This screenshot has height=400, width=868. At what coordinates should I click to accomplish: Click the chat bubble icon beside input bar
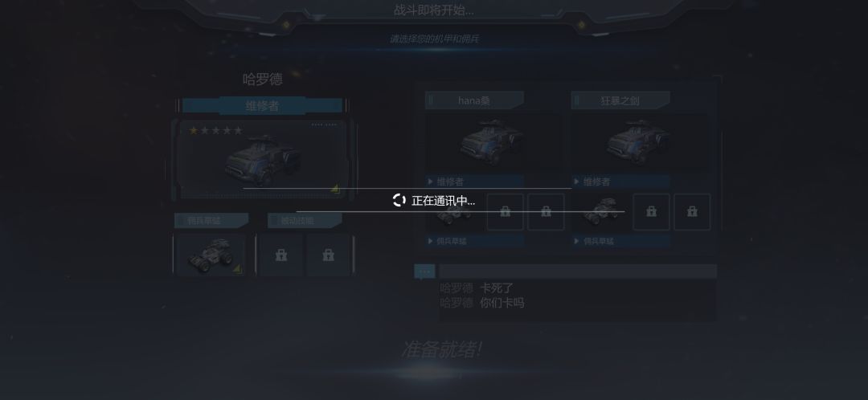tap(424, 271)
